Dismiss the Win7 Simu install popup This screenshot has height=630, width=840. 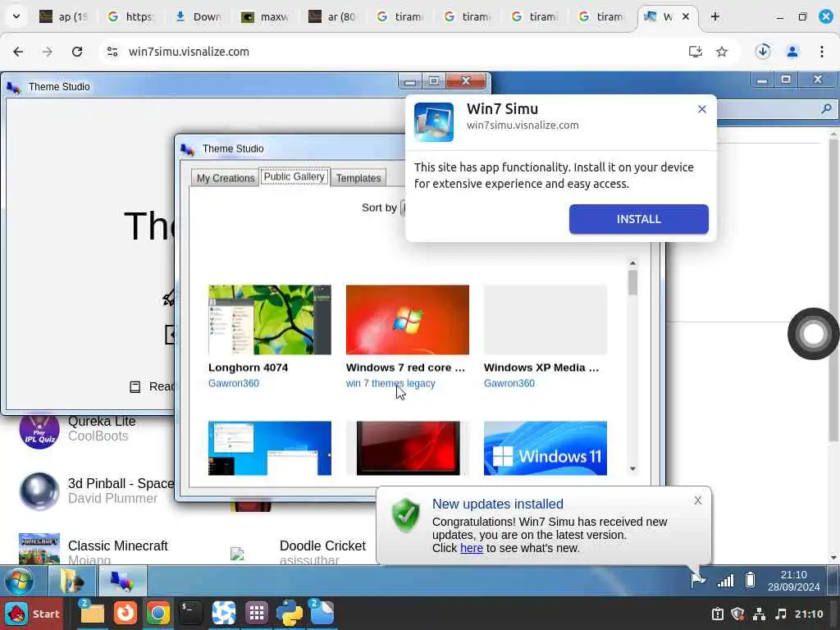[x=702, y=109]
